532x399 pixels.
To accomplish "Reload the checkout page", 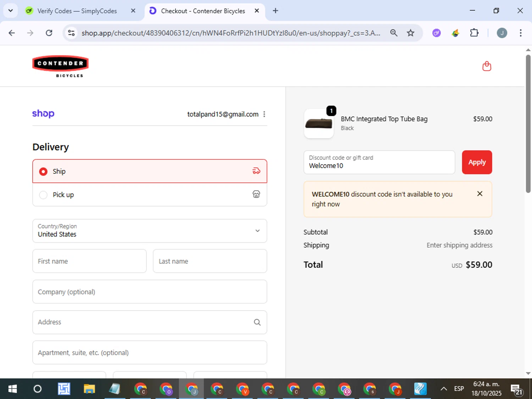I will [x=49, y=33].
